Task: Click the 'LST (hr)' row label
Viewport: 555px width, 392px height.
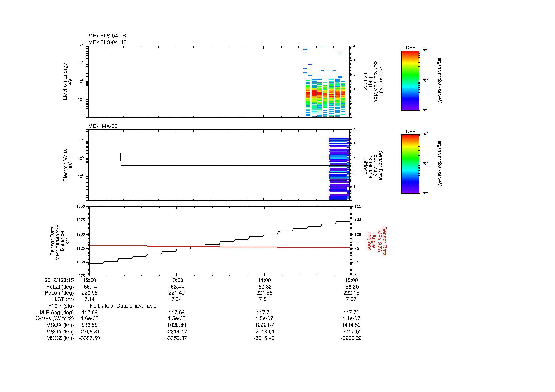Action: point(64,299)
